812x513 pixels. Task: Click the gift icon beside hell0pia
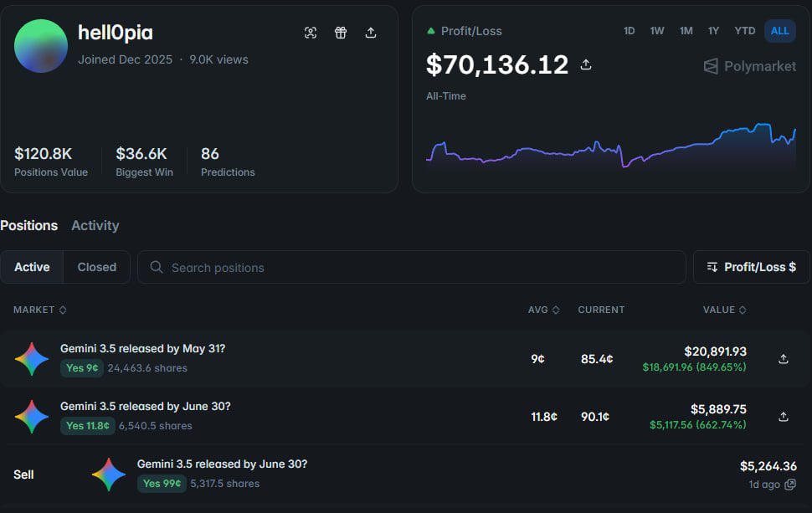click(340, 33)
